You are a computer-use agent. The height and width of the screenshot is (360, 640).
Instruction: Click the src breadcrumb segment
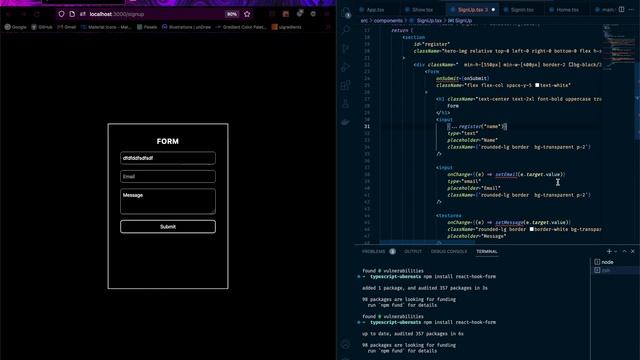(x=364, y=20)
